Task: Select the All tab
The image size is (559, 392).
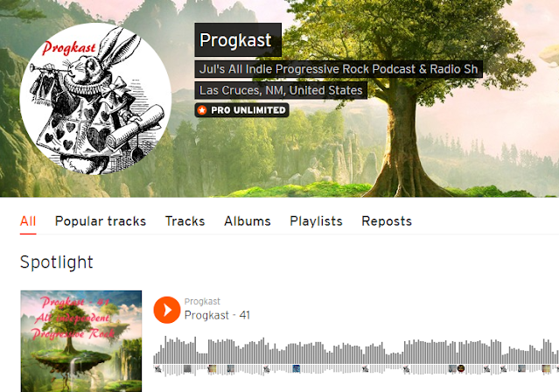Action: (x=28, y=221)
